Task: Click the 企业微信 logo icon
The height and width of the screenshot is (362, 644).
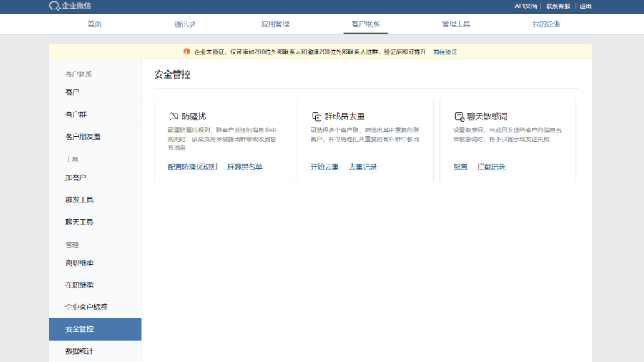Action: click(54, 6)
